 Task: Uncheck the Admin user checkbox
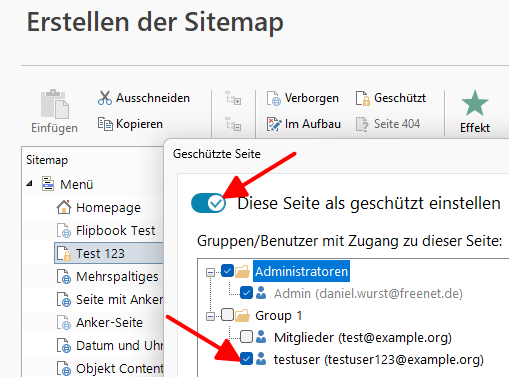click(x=246, y=293)
